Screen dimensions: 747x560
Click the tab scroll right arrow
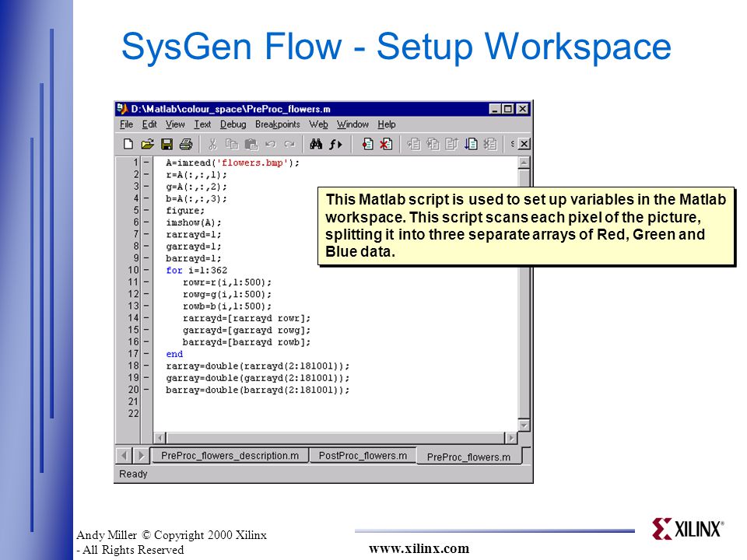[x=141, y=456]
